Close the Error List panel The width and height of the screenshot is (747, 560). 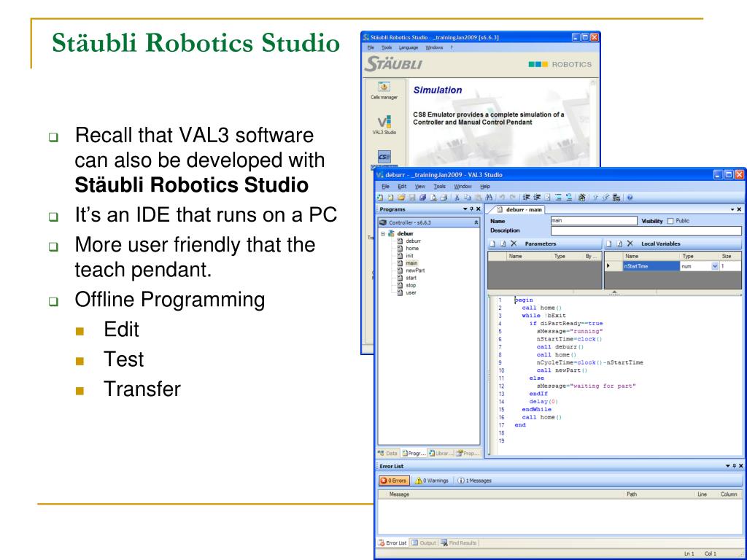pos(740,466)
